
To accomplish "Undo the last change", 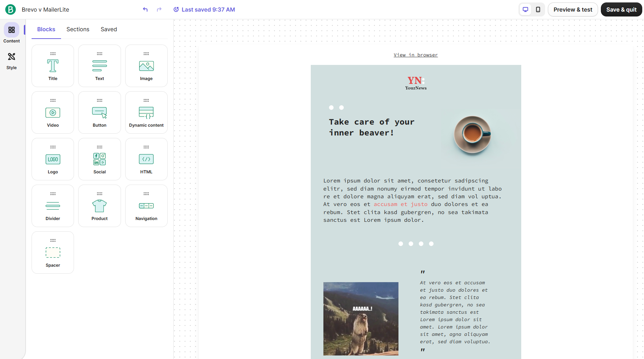I will (x=145, y=9).
